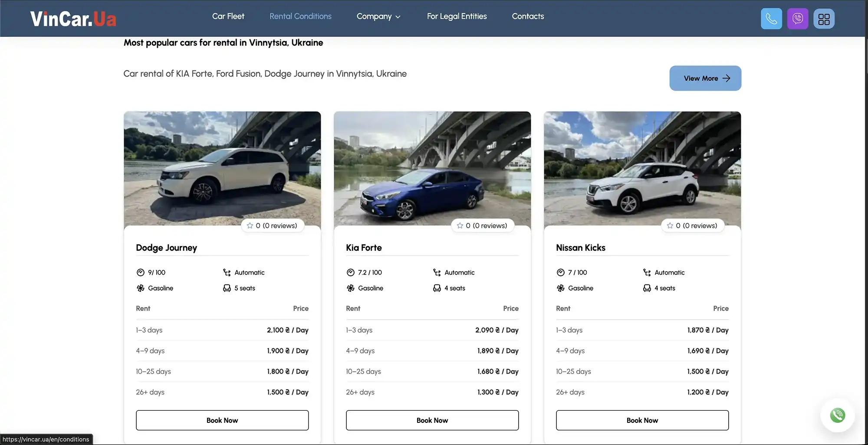Click the seat icon on Kia Forte card

pos(437,288)
